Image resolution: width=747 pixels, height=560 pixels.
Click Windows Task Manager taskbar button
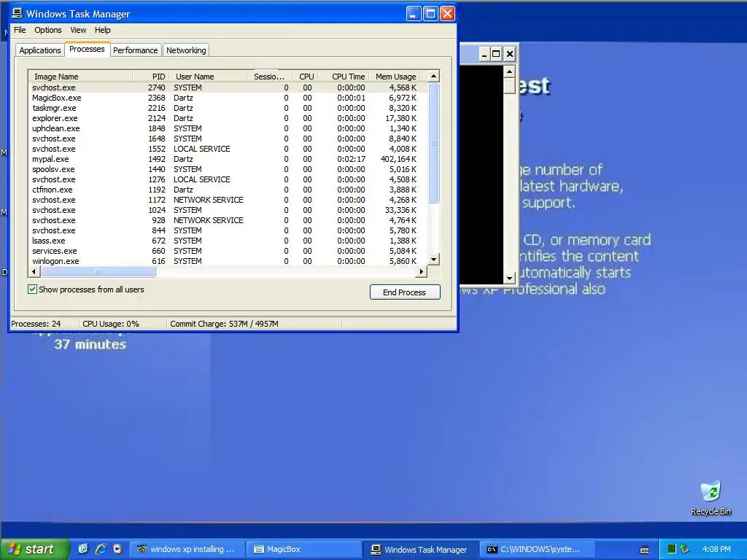point(421,549)
